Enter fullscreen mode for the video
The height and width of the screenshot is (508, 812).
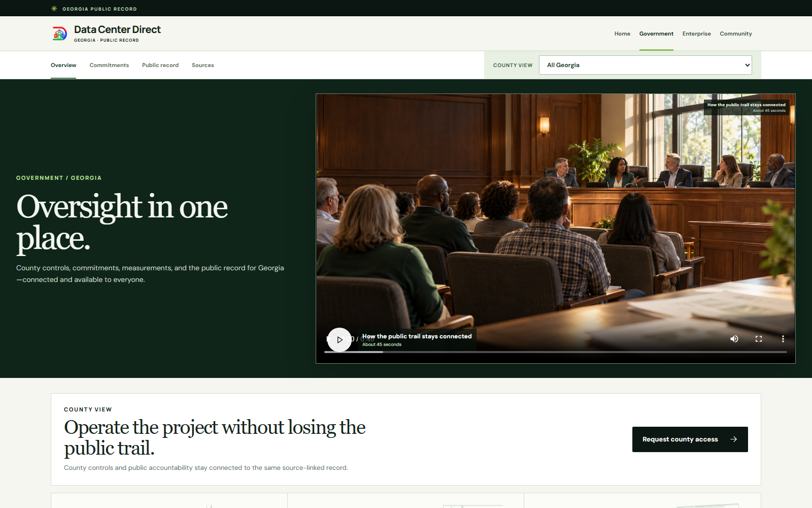coord(759,339)
